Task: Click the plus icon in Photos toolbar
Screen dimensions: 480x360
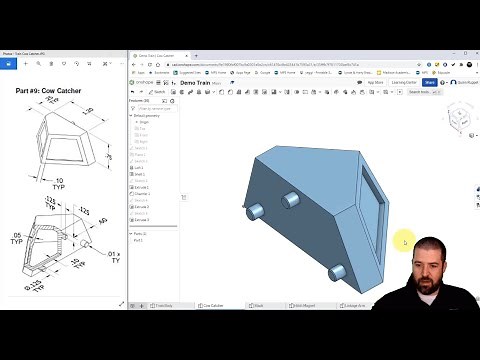Action: pyautogui.click(x=26, y=63)
